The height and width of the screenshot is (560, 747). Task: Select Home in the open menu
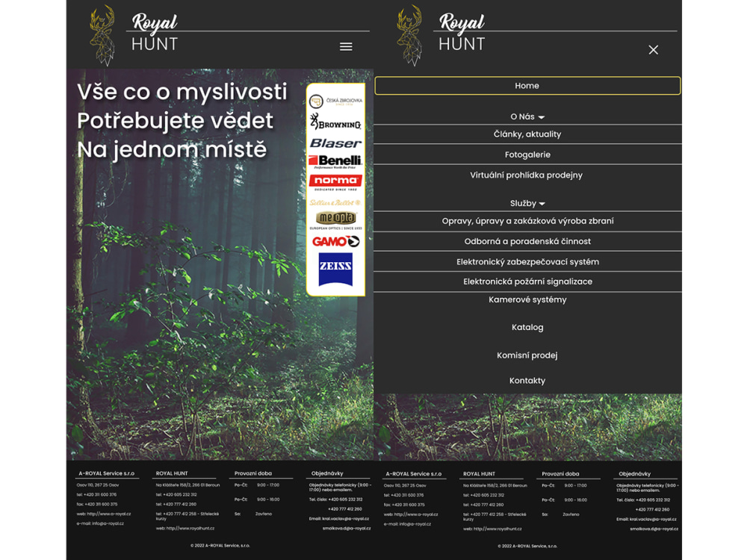(527, 86)
